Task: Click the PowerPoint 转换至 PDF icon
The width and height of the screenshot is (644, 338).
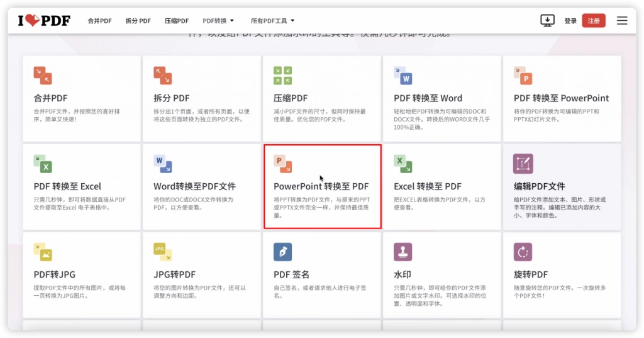Action: pos(282,164)
